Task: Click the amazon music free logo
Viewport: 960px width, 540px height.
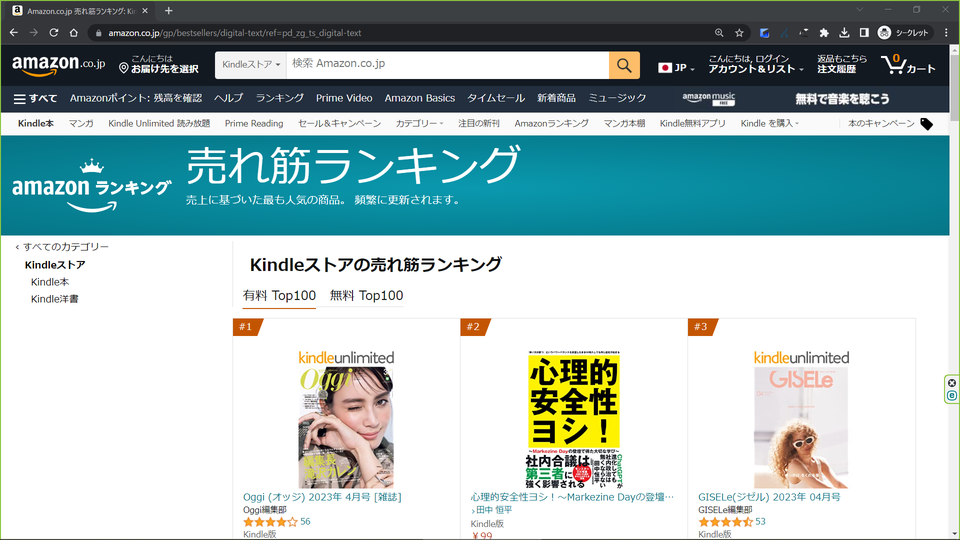Action: coord(708,99)
